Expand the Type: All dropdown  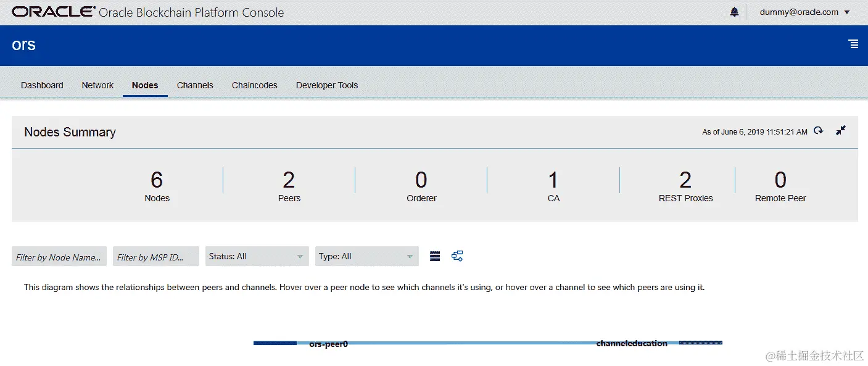[x=367, y=257]
